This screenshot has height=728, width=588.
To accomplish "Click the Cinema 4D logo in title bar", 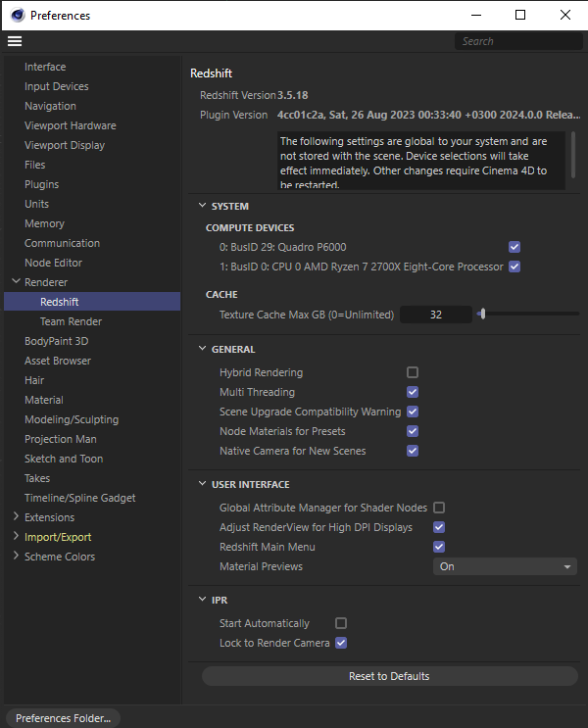I will (x=18, y=16).
